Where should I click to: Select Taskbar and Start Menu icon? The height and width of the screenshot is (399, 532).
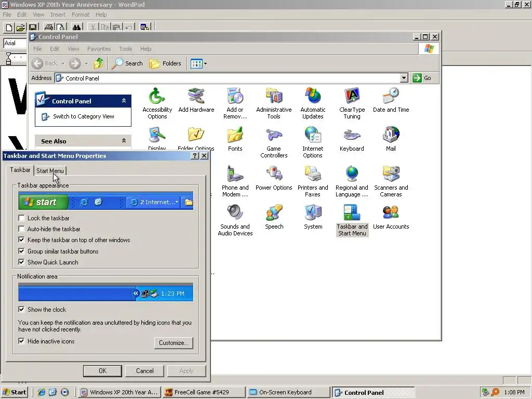352,220
